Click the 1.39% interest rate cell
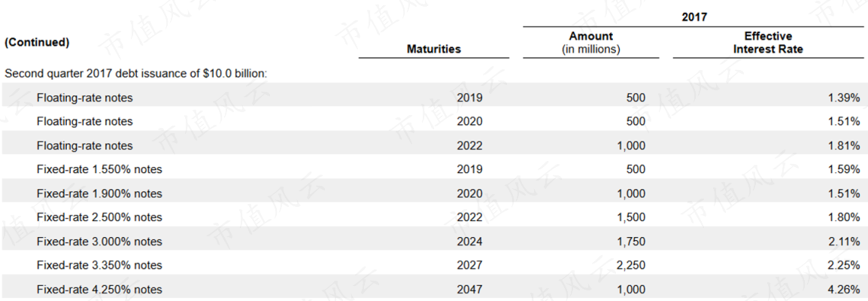 (x=846, y=98)
